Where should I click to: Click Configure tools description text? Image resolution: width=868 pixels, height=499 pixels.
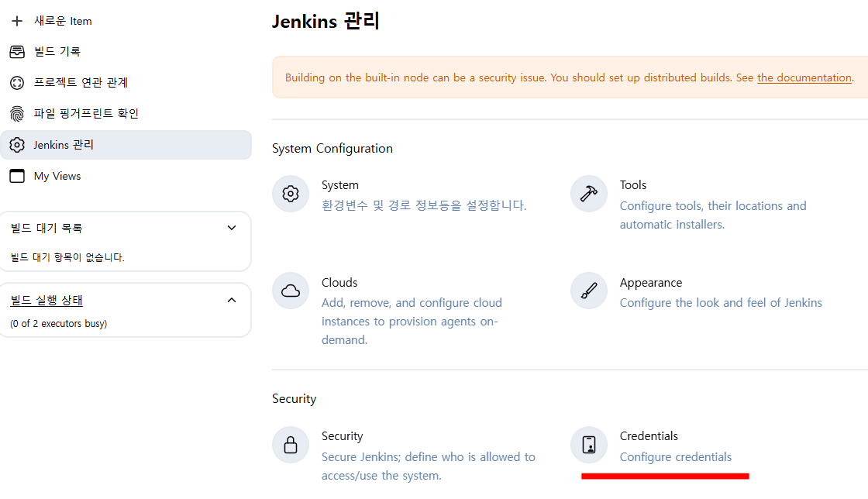[x=713, y=215]
